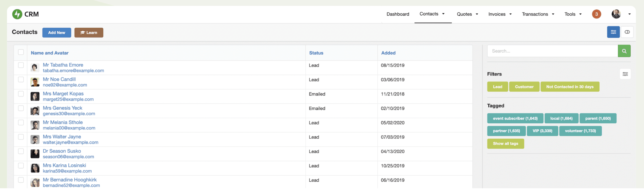
Task: Open contact Mr Noe Candill
Action: [x=59, y=79]
